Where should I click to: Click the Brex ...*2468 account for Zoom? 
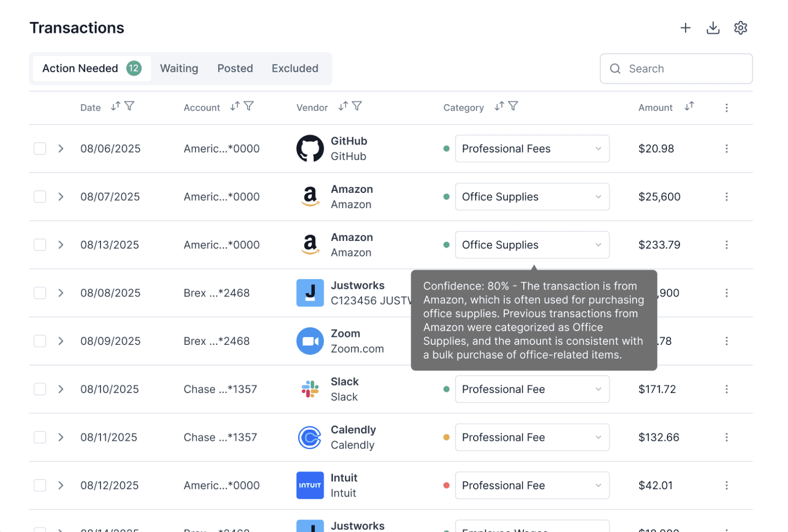click(216, 341)
